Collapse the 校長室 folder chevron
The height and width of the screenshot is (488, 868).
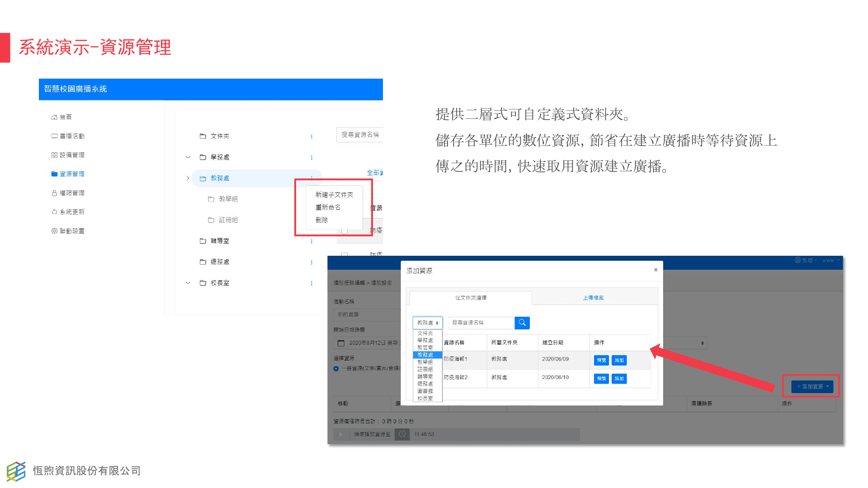(188, 283)
